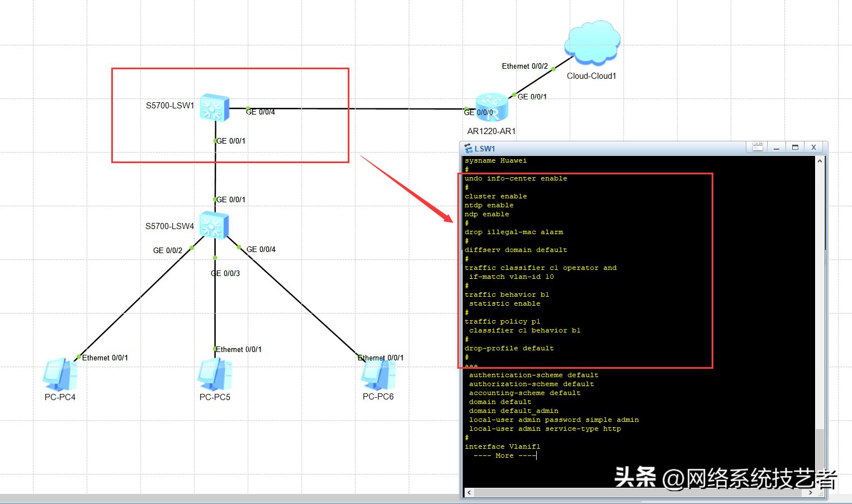Click the PC-PC5 computer icon
This screenshot has height=504, width=852.
tap(215, 374)
